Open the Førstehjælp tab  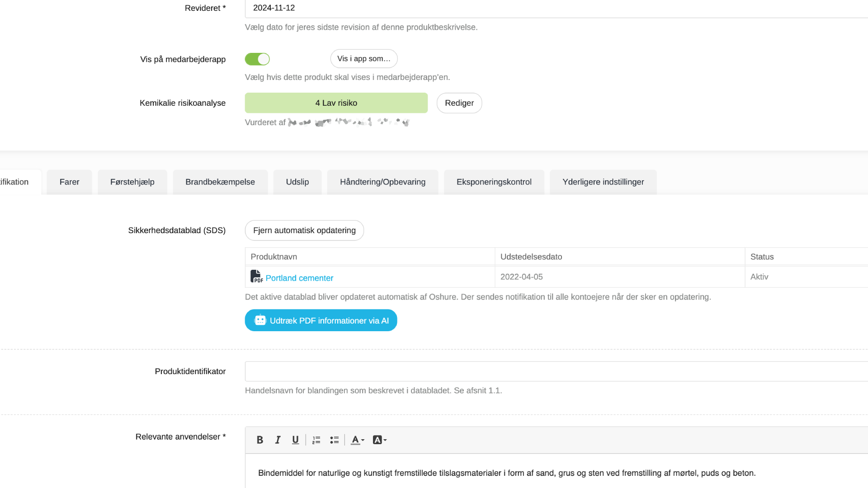(132, 182)
